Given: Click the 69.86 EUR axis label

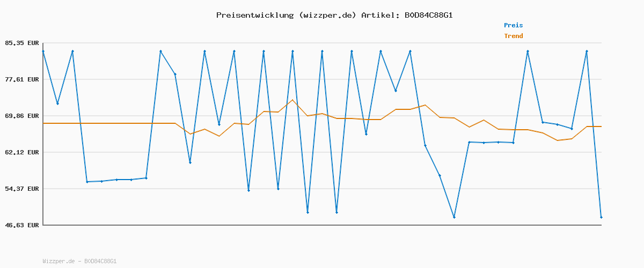Looking at the screenshot, I should click(x=23, y=116).
